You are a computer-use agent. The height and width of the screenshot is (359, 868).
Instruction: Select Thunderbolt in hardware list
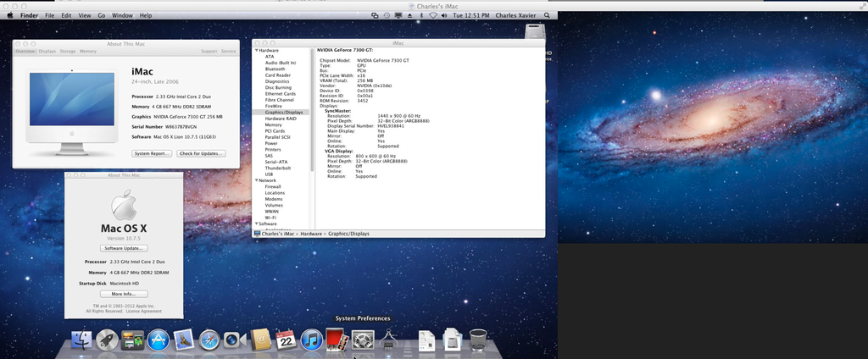point(278,168)
